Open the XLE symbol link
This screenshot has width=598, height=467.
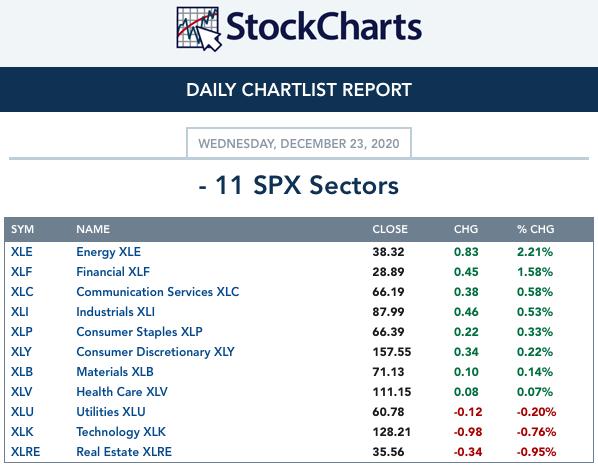tap(22, 252)
